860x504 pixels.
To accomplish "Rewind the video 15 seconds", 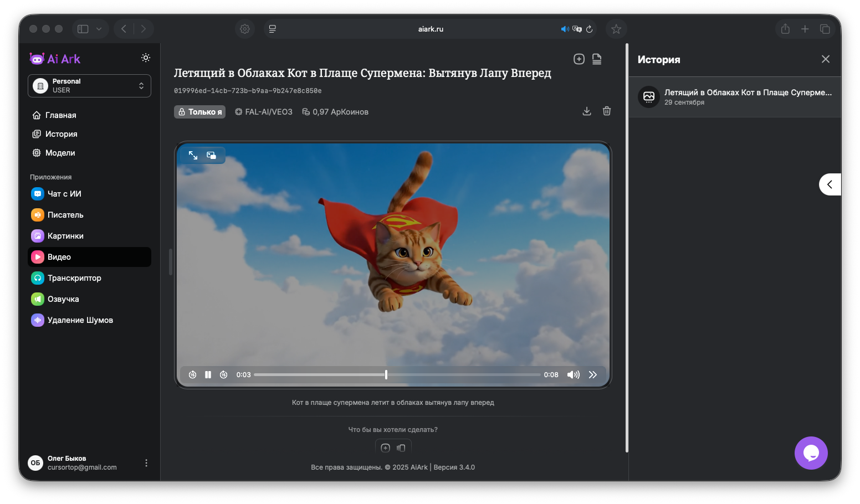I will point(192,375).
